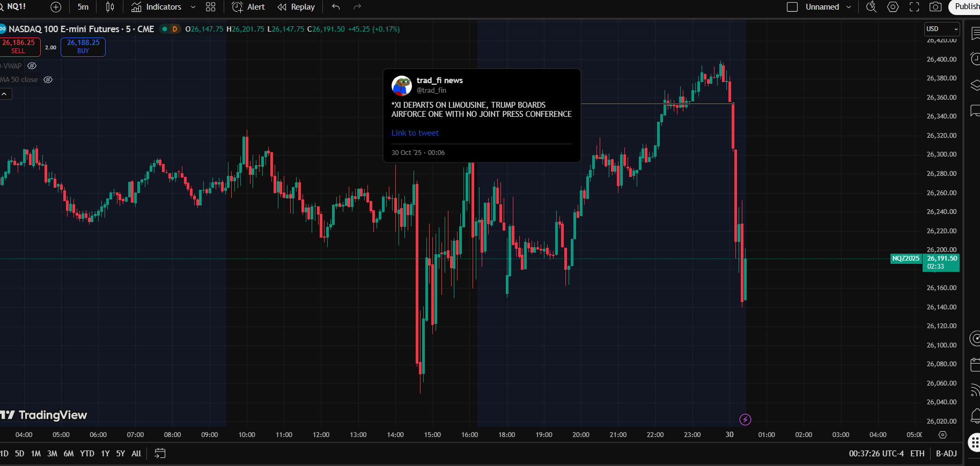Click the trad_fi news avatar image

click(402, 85)
